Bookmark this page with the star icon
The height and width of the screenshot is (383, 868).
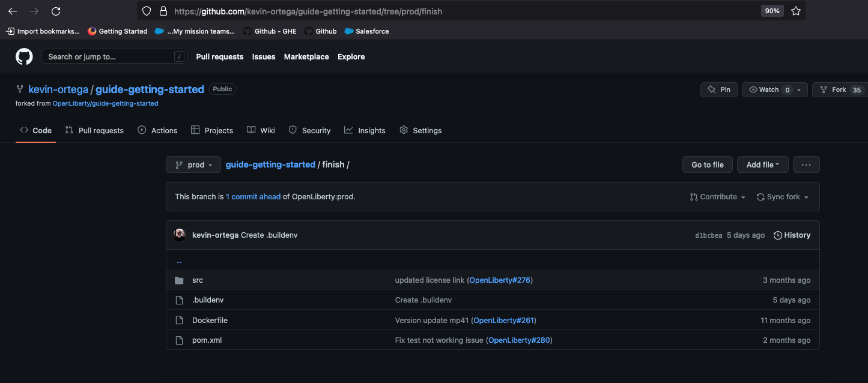(796, 11)
